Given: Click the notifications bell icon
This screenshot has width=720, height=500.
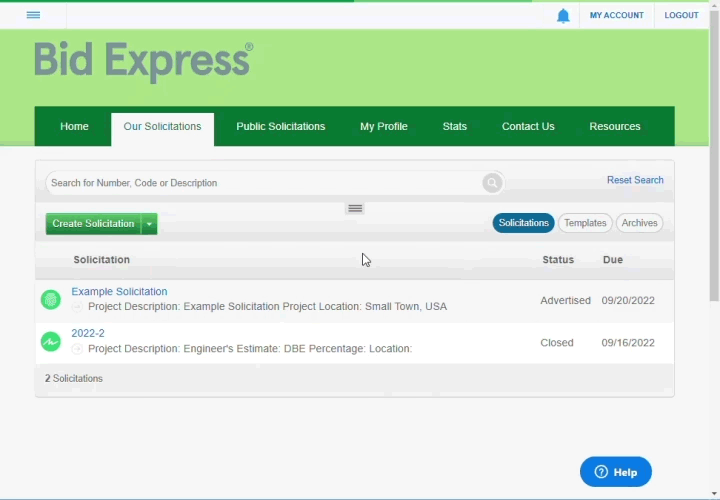Looking at the screenshot, I should click(x=563, y=16).
